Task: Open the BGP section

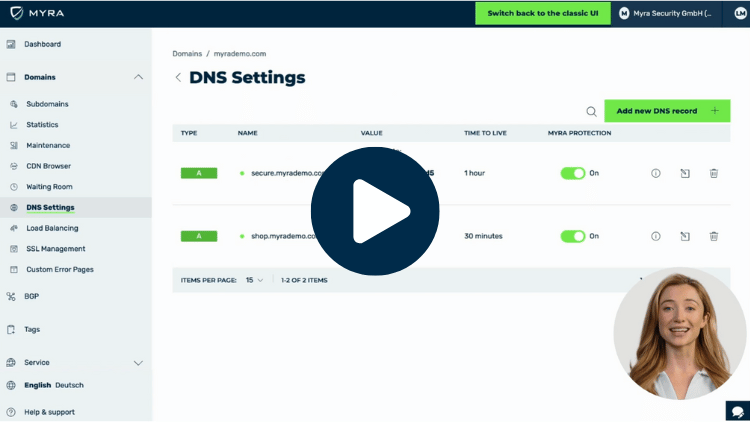Action: tap(32, 296)
